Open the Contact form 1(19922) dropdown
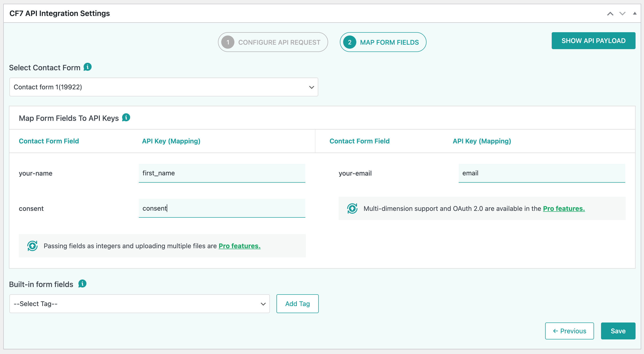This screenshot has height=354, width=644. [163, 87]
